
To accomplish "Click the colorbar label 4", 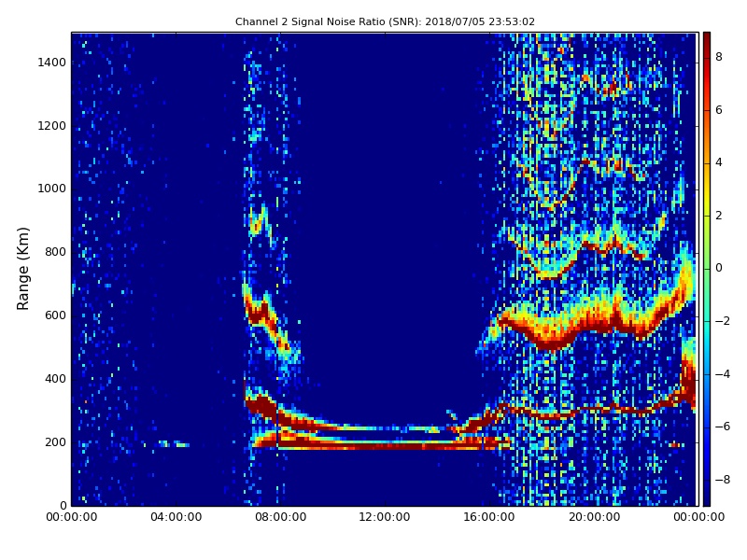I will click(719, 162).
